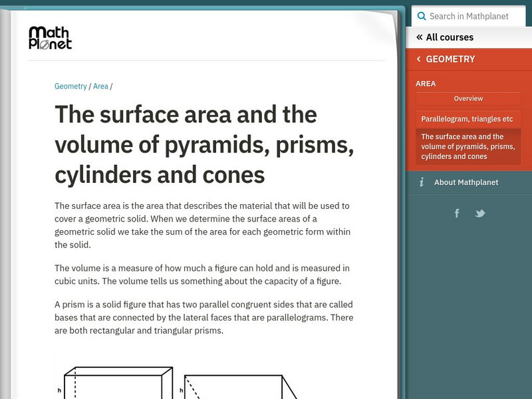
Task: Open the Facebook icon link
Action: tap(457, 213)
